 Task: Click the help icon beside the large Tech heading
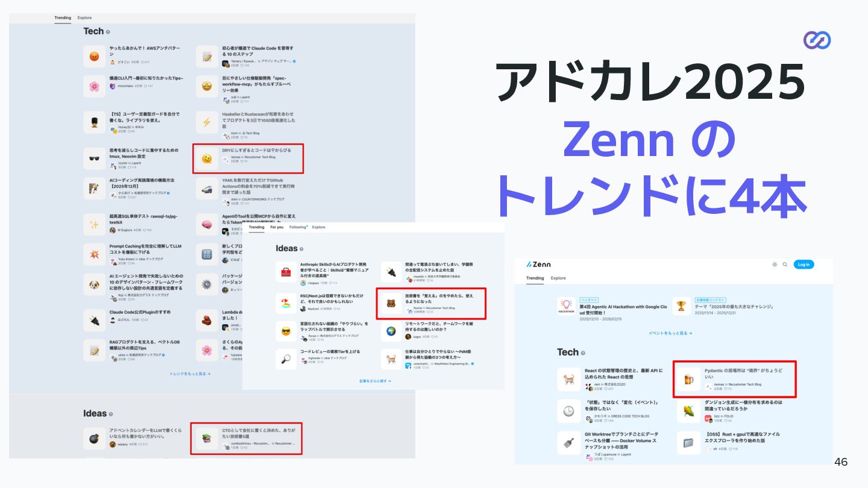[x=108, y=32]
